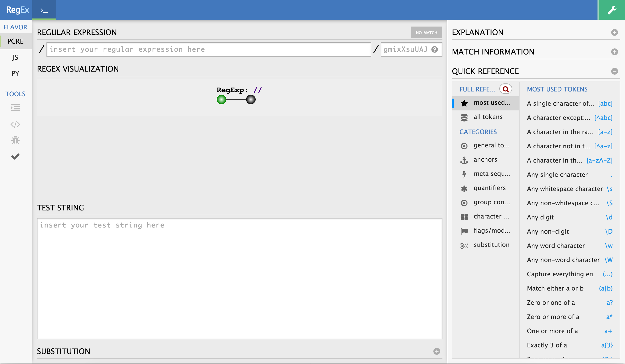Expand the Explanation panel

(x=614, y=32)
